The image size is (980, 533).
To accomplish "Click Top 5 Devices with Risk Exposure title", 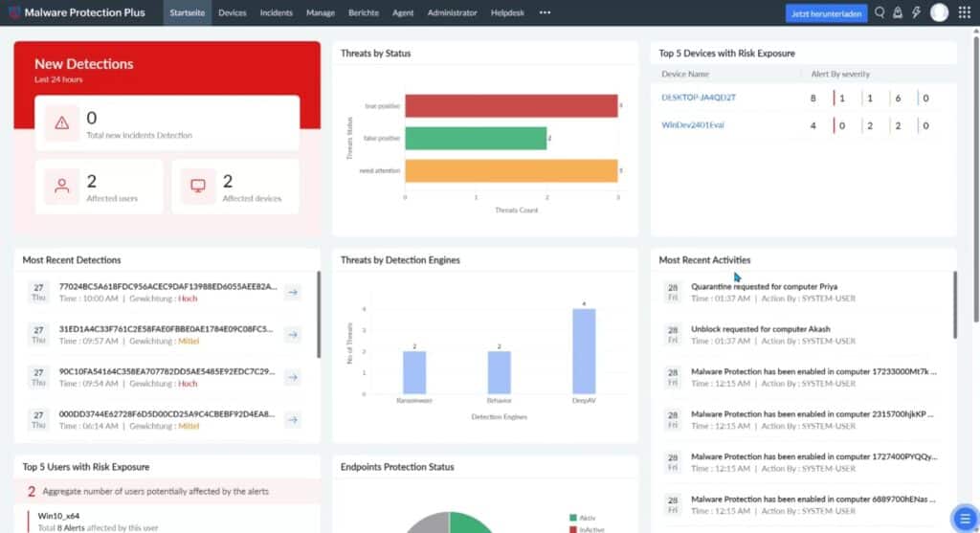I will (x=726, y=54).
